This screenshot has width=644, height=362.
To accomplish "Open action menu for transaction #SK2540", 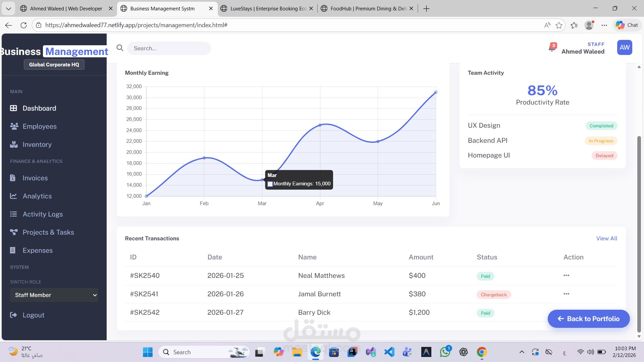I will (566, 276).
